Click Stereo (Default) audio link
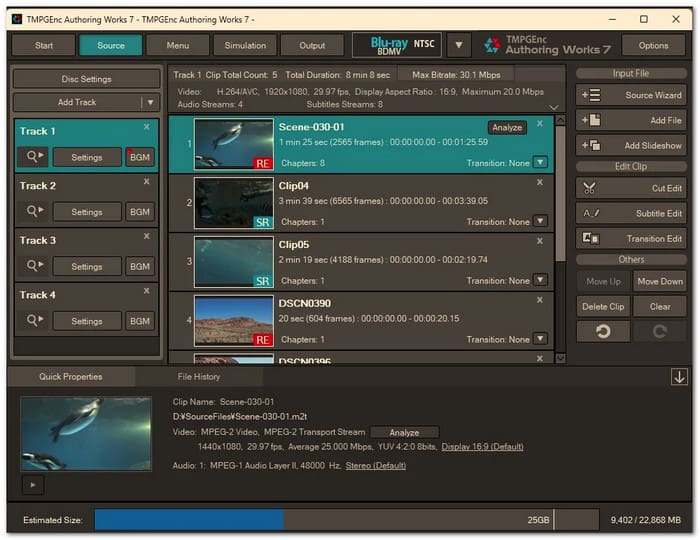 click(375, 465)
